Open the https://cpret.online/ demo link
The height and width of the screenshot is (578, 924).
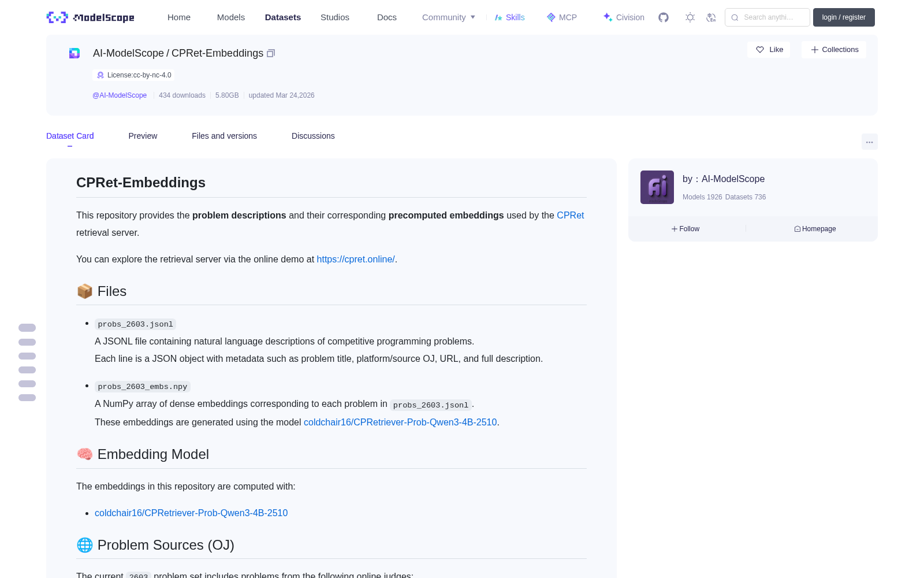pos(356,259)
